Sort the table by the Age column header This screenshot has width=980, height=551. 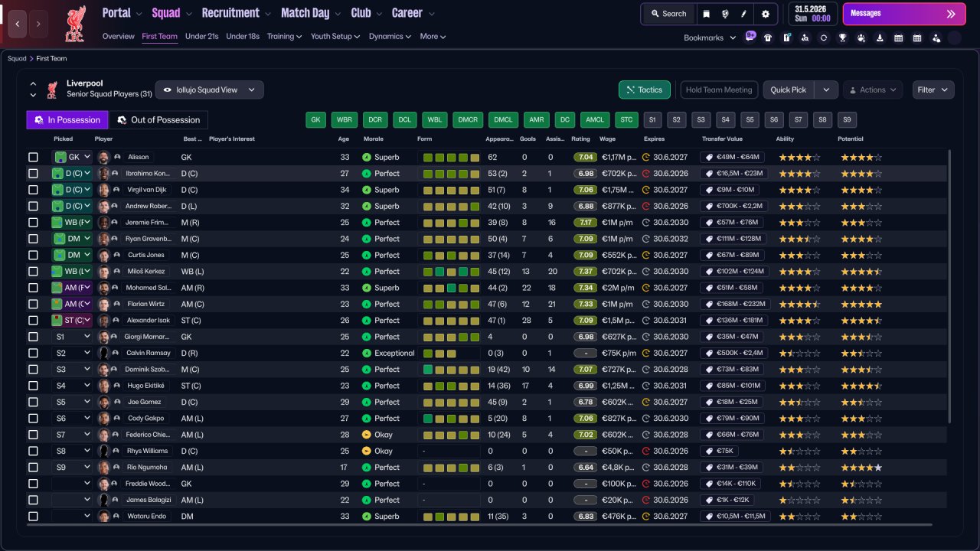(344, 139)
